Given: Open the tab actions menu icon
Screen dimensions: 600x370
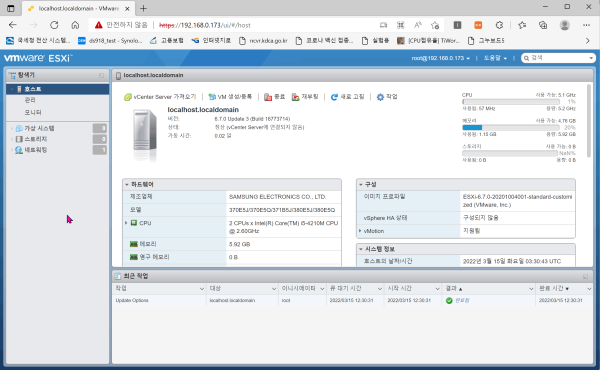Looking at the screenshot, I should tap(11, 8).
